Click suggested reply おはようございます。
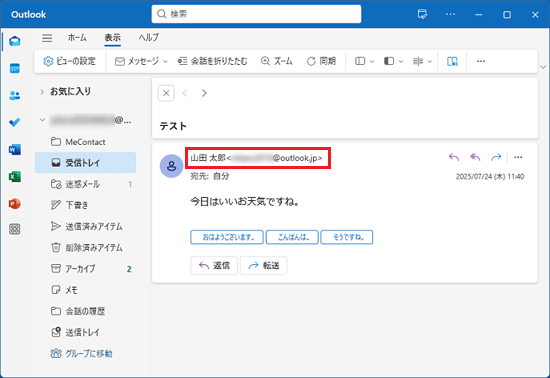 click(x=227, y=237)
